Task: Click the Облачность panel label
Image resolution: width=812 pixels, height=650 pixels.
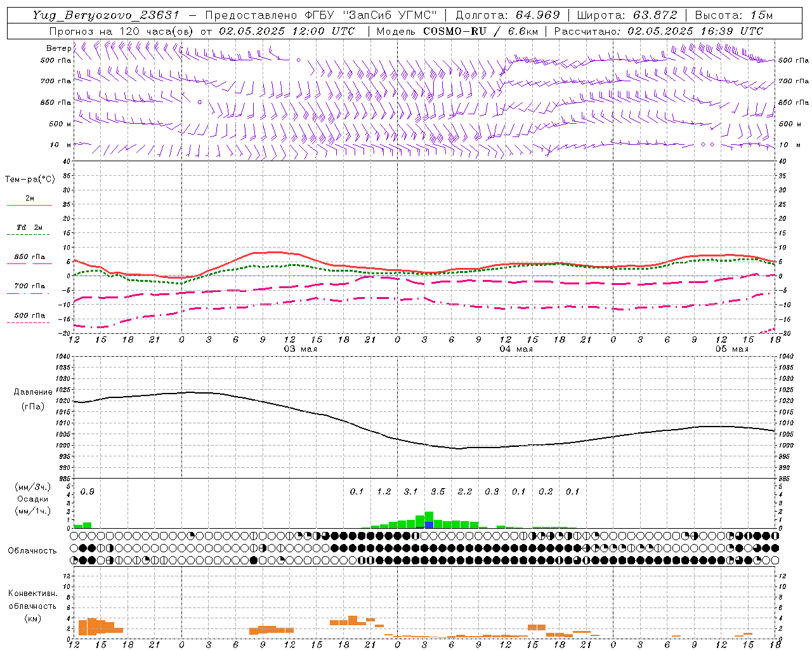Action: click(x=32, y=551)
